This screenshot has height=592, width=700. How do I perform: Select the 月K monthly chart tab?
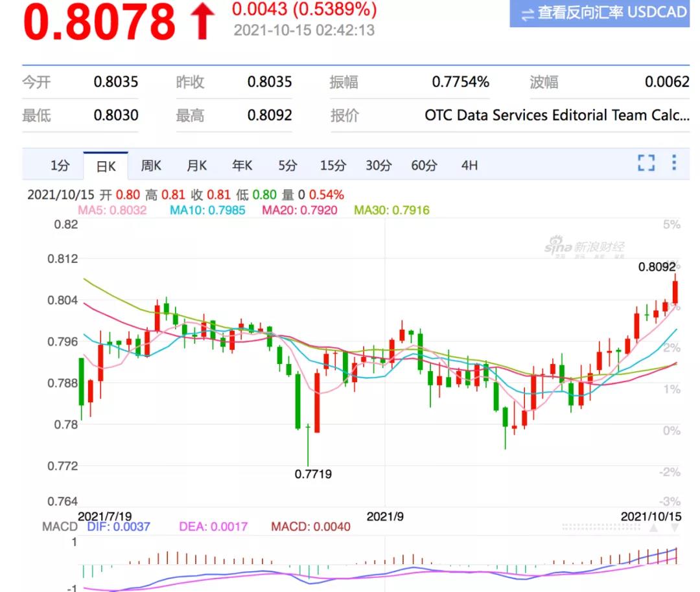pyautogui.click(x=196, y=166)
